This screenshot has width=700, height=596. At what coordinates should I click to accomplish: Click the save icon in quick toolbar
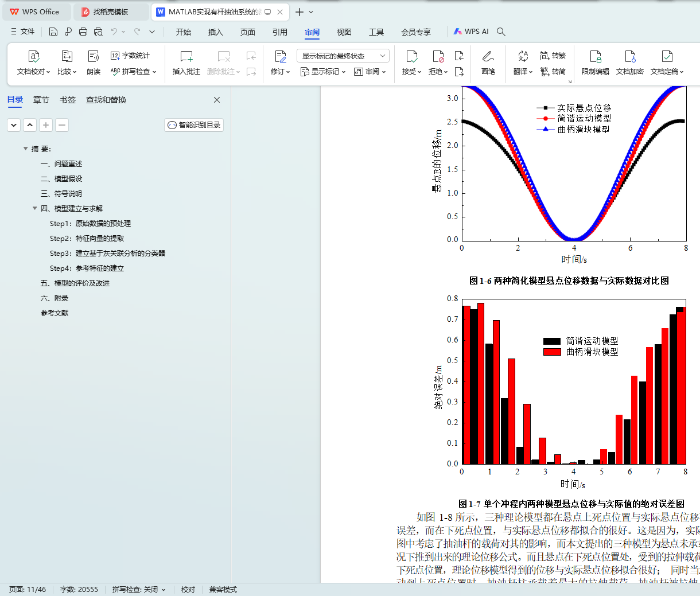coord(53,32)
